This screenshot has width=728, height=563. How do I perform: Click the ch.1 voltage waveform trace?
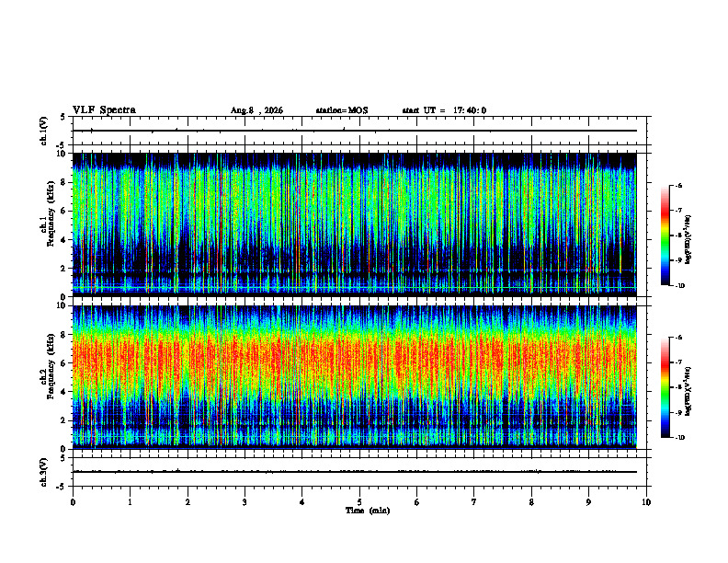tap(354, 131)
